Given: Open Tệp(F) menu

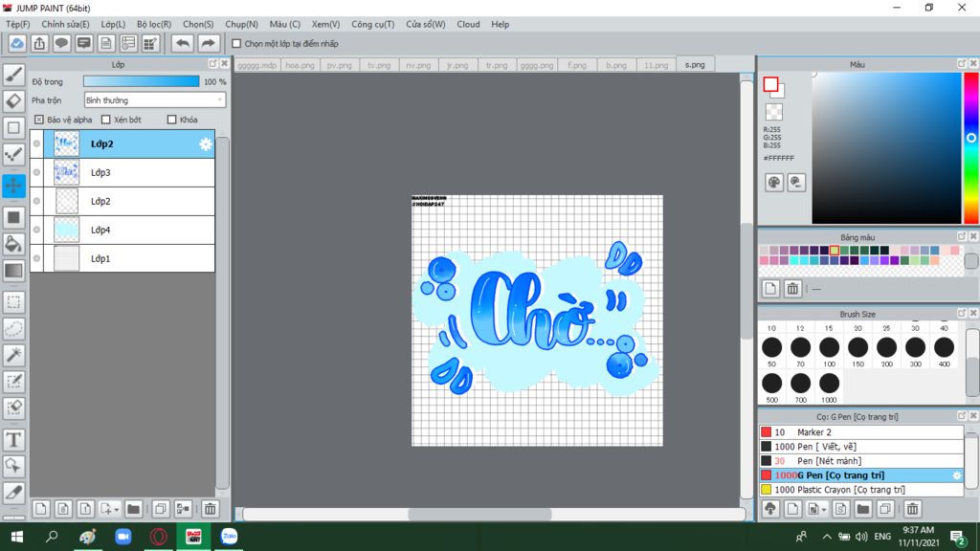Looking at the screenshot, I should point(17,24).
